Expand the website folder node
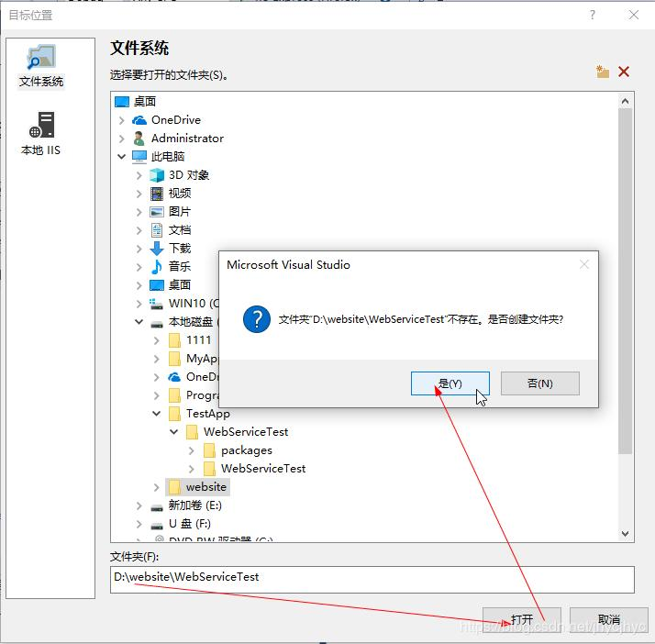This screenshot has width=655, height=644. pyautogui.click(x=157, y=487)
